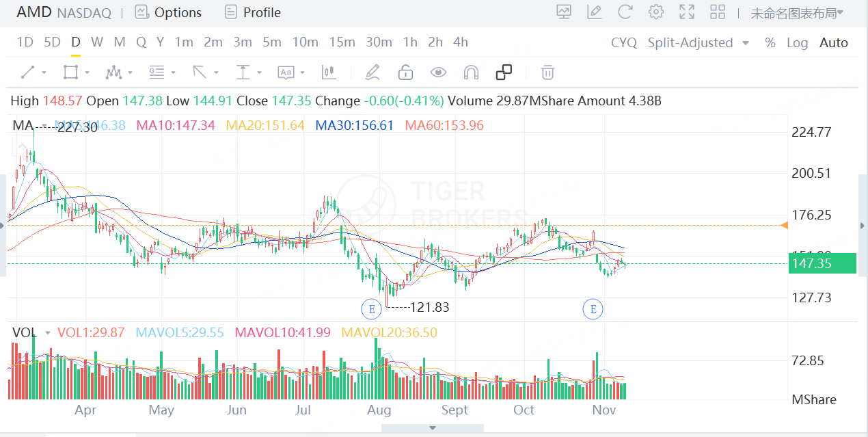Toggle the CYQ chip distribution
Screen dimensions: 868x437
pos(624,42)
